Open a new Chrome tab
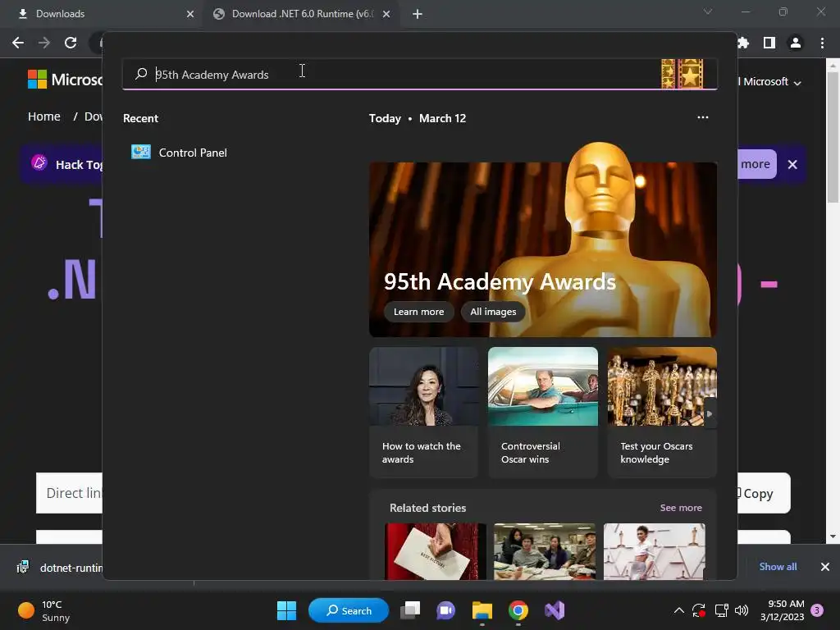Viewport: 840px width, 630px height. [x=418, y=14]
